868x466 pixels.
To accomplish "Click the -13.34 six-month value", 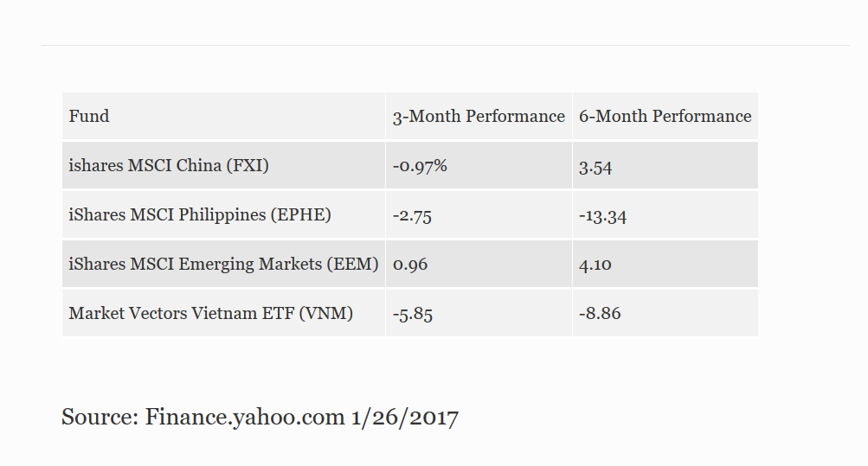I will 602,216.
